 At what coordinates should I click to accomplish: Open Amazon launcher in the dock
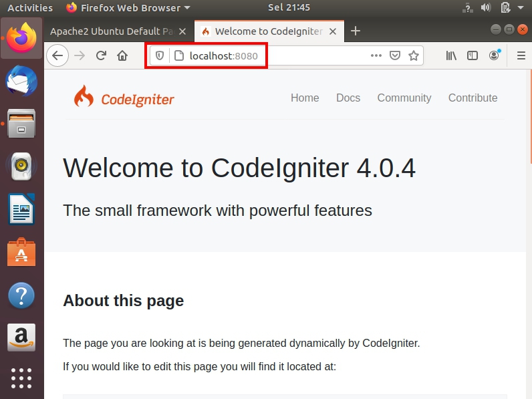pyautogui.click(x=21, y=338)
